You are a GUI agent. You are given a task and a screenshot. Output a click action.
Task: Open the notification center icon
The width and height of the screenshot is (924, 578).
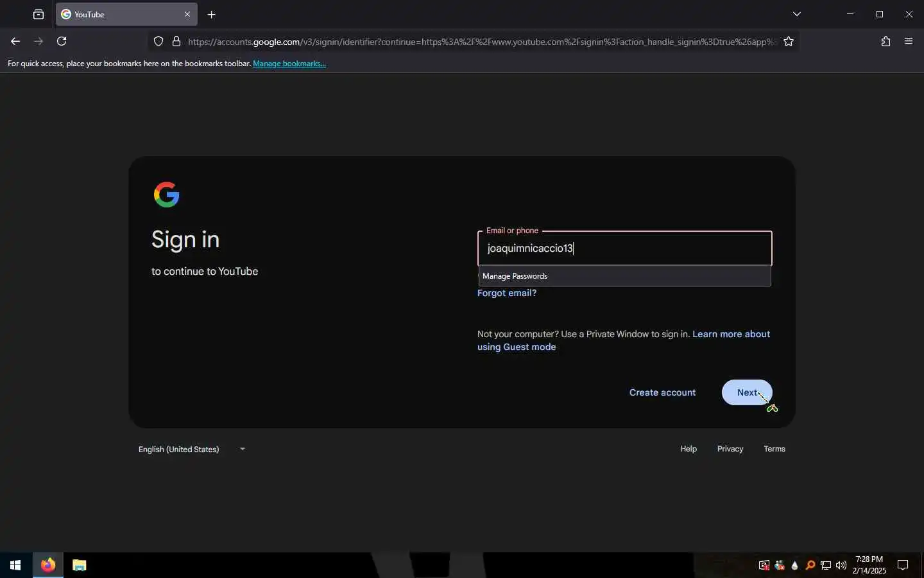[x=903, y=565]
